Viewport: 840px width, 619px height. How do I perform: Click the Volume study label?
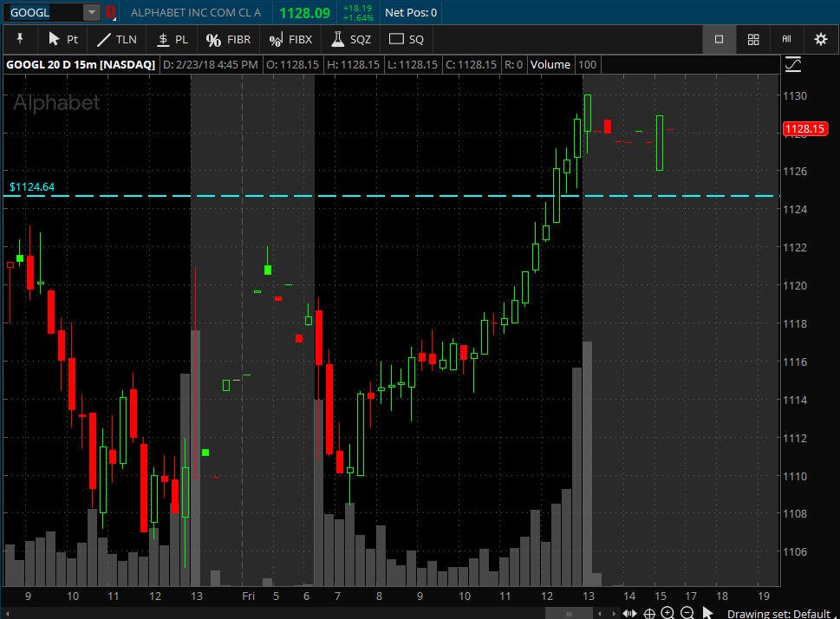(x=550, y=65)
